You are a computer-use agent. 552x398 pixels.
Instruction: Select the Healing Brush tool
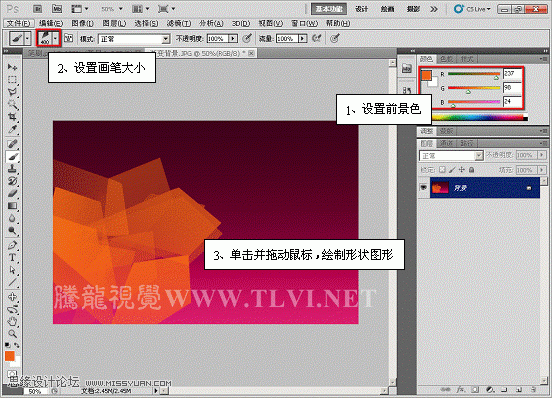[x=12, y=144]
